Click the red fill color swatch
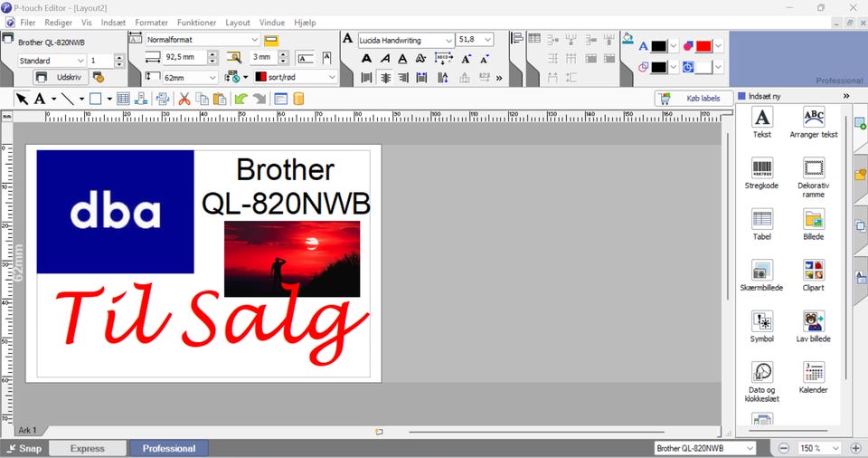The image size is (868, 458). (703, 46)
